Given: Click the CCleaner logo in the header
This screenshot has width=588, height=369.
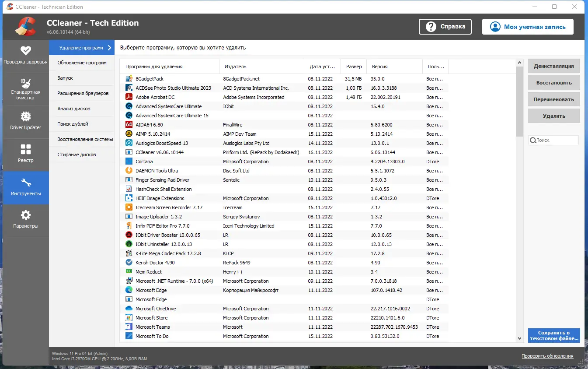Looking at the screenshot, I should coord(25,26).
